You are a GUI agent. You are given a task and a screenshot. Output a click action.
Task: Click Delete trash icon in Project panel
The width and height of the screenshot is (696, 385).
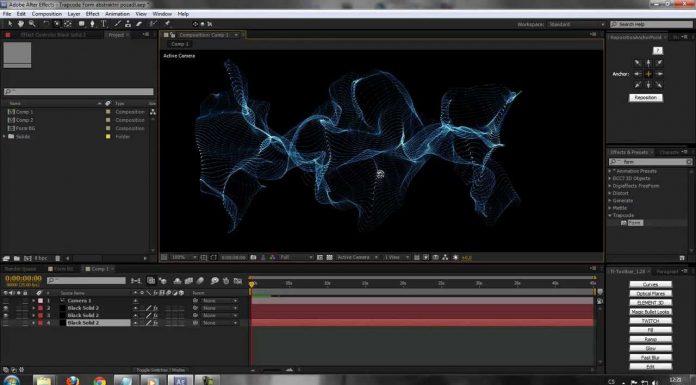tap(58, 258)
